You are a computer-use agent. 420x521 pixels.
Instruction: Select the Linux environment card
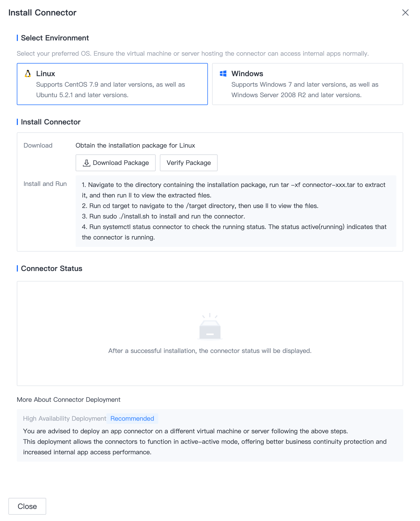112,84
